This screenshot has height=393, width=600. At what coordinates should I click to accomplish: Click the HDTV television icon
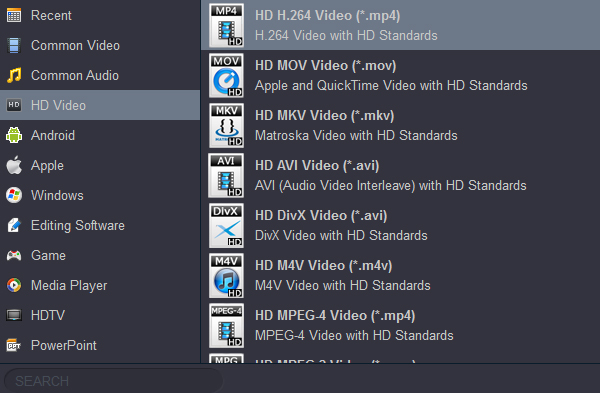point(14,315)
